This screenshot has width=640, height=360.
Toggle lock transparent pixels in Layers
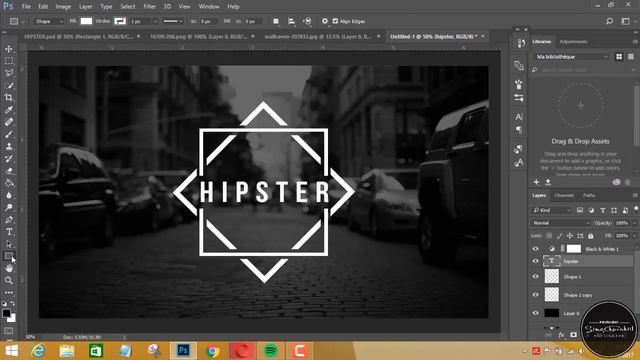click(x=549, y=236)
